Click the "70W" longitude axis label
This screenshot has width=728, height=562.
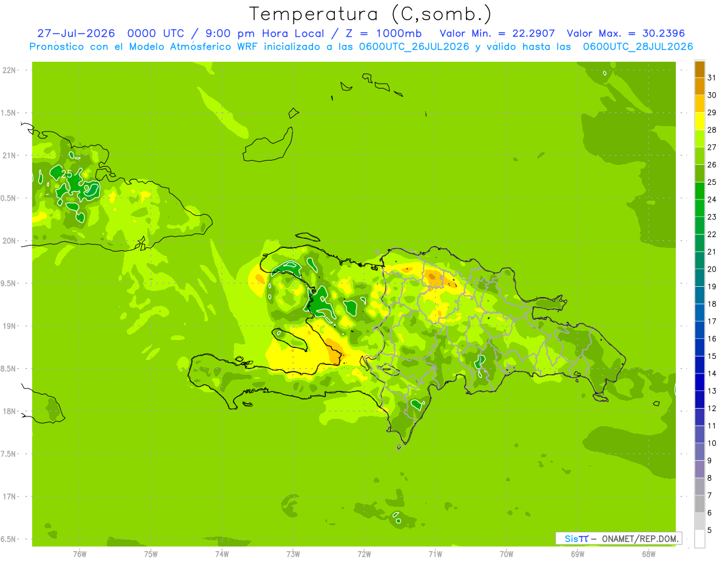click(507, 554)
